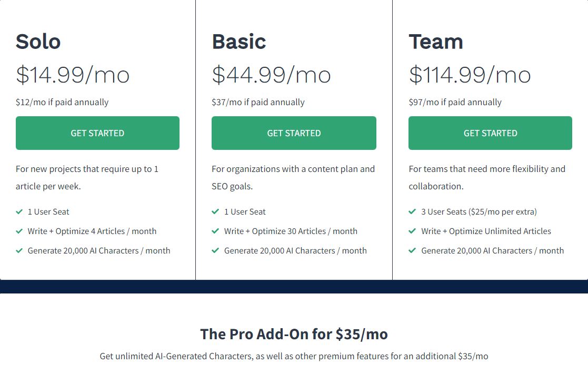Click the Team plan GET STARTED button
This screenshot has height=375, width=588.
(x=490, y=133)
